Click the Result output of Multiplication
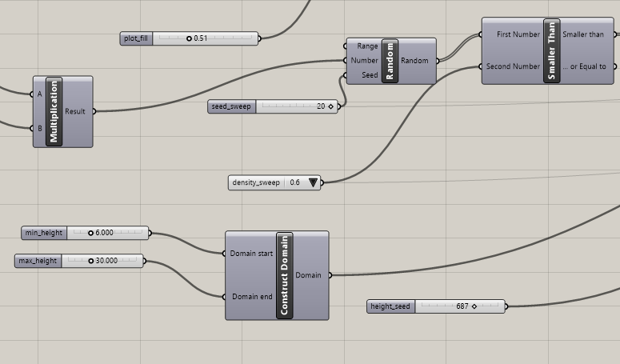Viewport: 620px width, 364px height. (75, 111)
